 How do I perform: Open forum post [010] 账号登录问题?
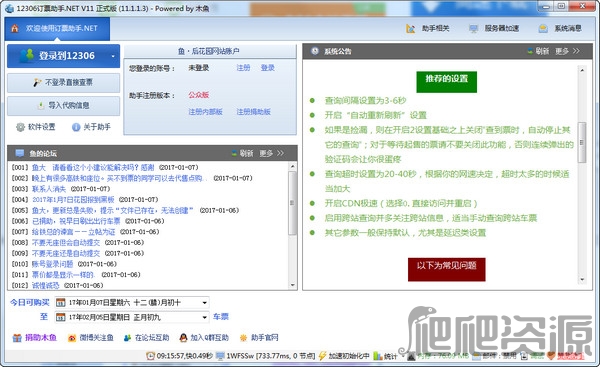pyautogui.click(x=52, y=264)
